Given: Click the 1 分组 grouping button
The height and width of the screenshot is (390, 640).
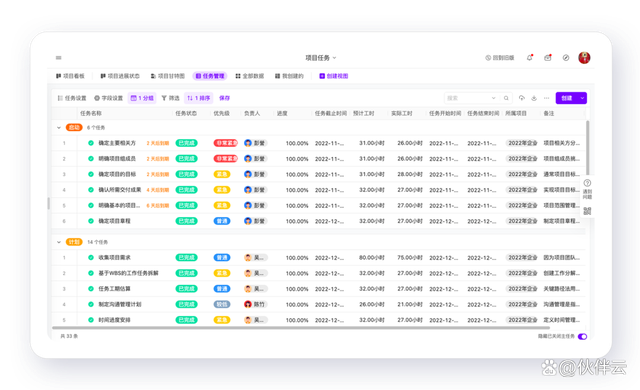Looking at the screenshot, I should point(142,98).
